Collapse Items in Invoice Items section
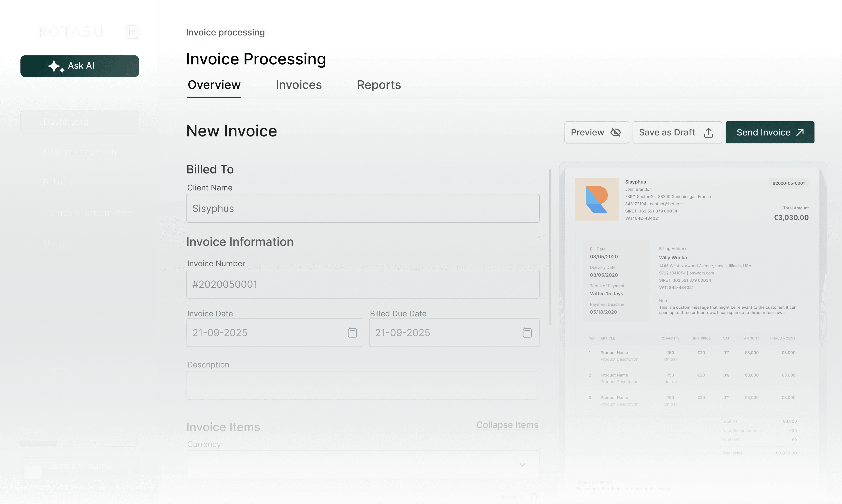 pos(507,425)
